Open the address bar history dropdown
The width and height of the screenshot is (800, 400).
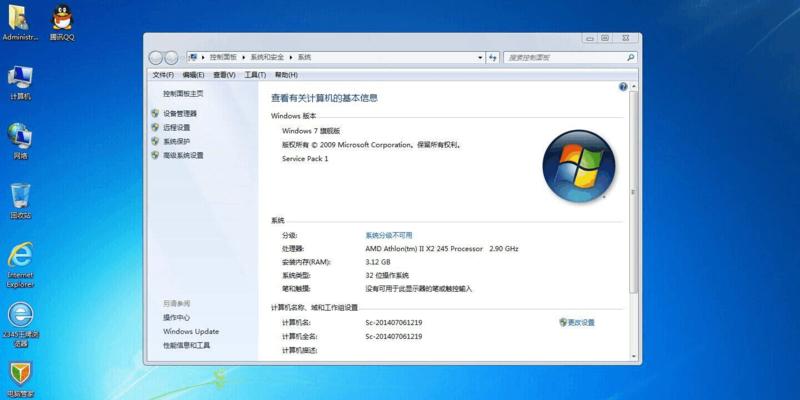tap(480, 58)
